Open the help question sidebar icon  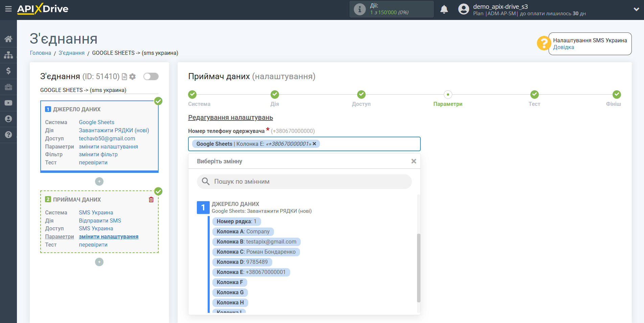pos(8,135)
